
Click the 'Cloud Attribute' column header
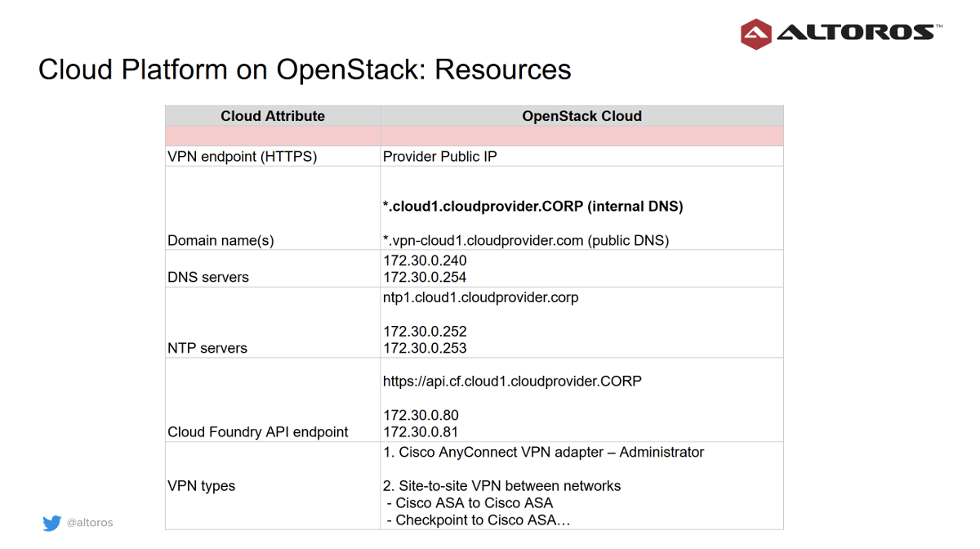(x=273, y=116)
